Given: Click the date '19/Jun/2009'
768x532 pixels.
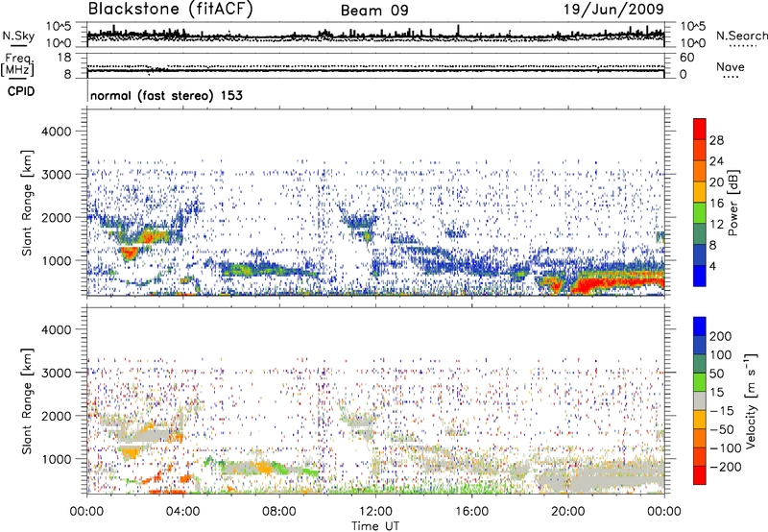Looking at the screenshot, I should click(x=613, y=9).
